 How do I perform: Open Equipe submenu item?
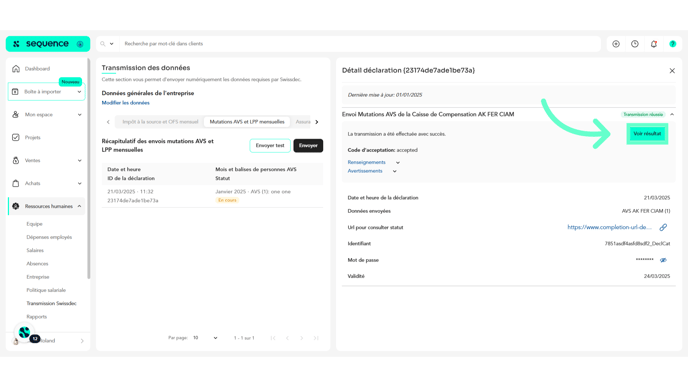(34, 224)
